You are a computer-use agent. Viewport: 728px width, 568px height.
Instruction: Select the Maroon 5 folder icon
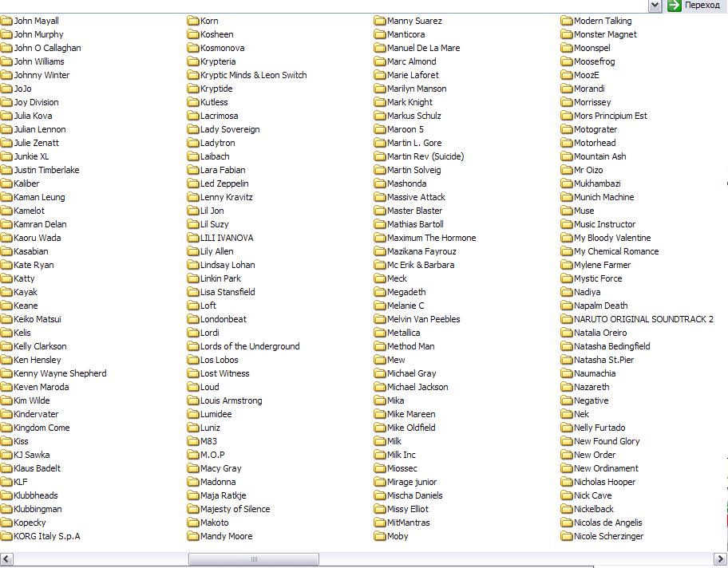(x=380, y=129)
